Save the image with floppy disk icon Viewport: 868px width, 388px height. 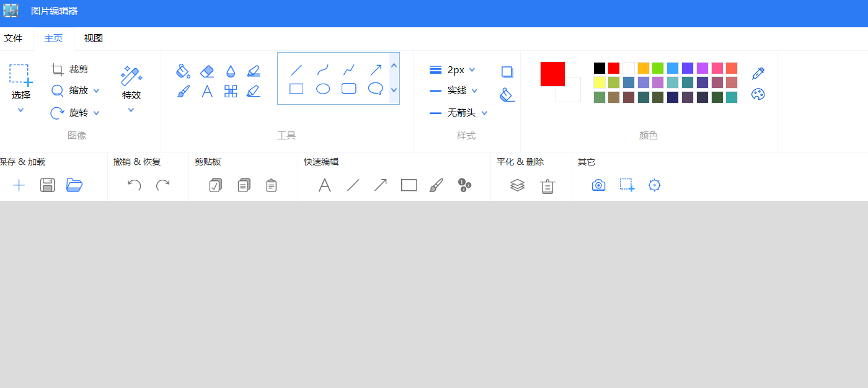pos(48,185)
